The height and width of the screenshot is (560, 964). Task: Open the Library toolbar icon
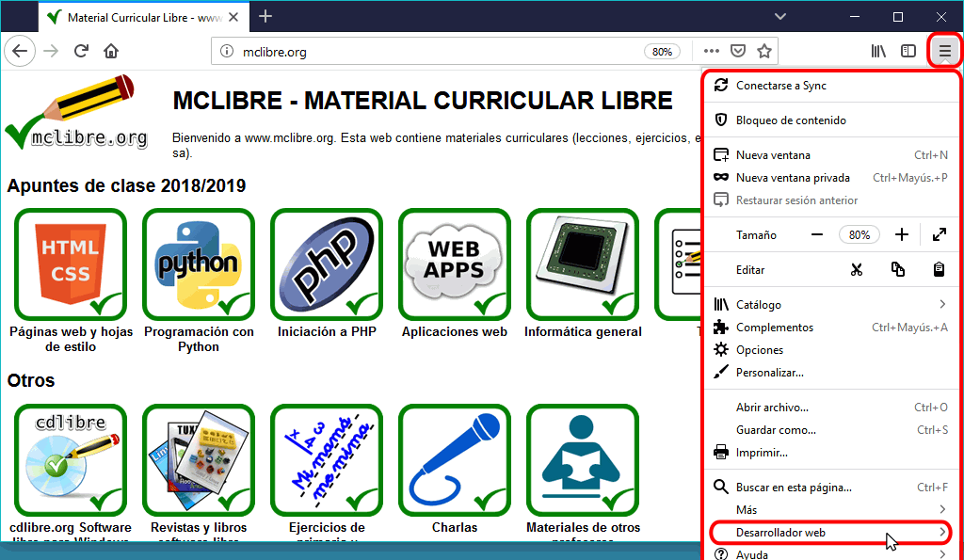coord(878,51)
